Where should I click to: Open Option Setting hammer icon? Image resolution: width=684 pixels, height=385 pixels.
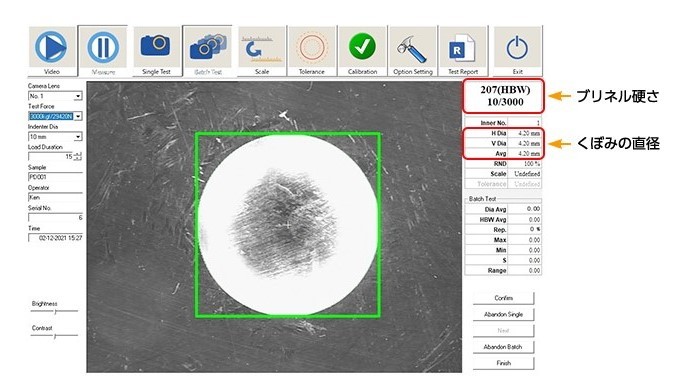pyautogui.click(x=413, y=51)
